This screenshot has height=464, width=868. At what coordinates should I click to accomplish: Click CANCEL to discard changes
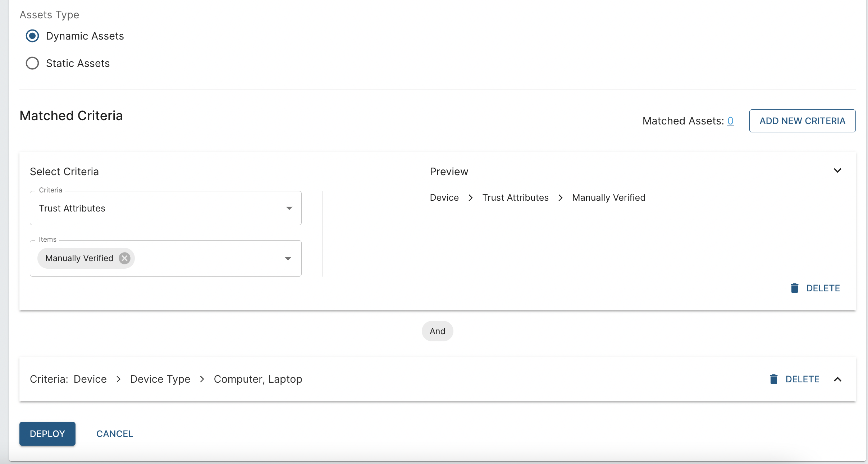(114, 433)
